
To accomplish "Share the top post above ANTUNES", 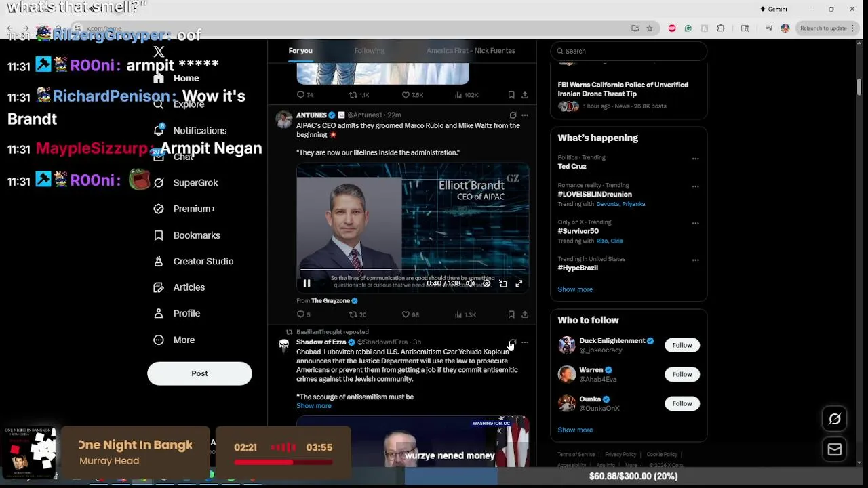I will pyautogui.click(x=525, y=95).
